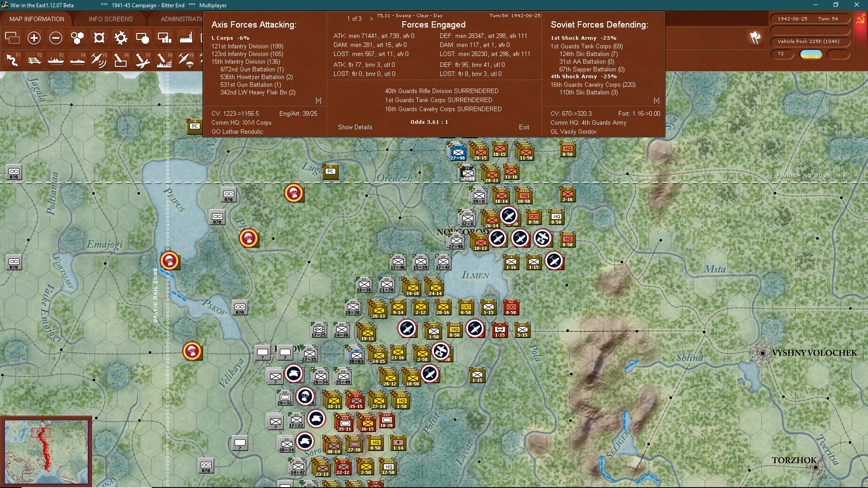Select the F4 amphibious transport mode
This screenshot has height=488, width=868.
click(x=77, y=60)
